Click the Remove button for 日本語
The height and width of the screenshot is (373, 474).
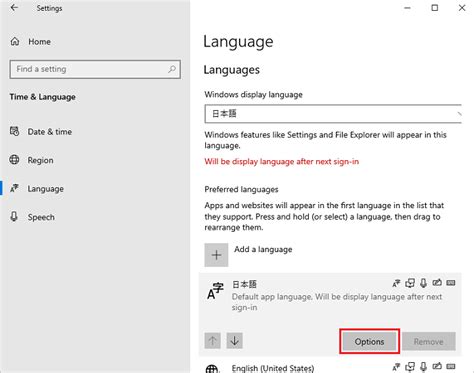429,341
